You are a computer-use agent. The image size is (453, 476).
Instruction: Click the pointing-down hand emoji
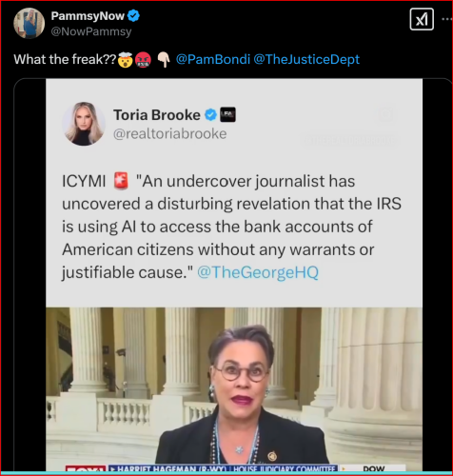coord(164,60)
